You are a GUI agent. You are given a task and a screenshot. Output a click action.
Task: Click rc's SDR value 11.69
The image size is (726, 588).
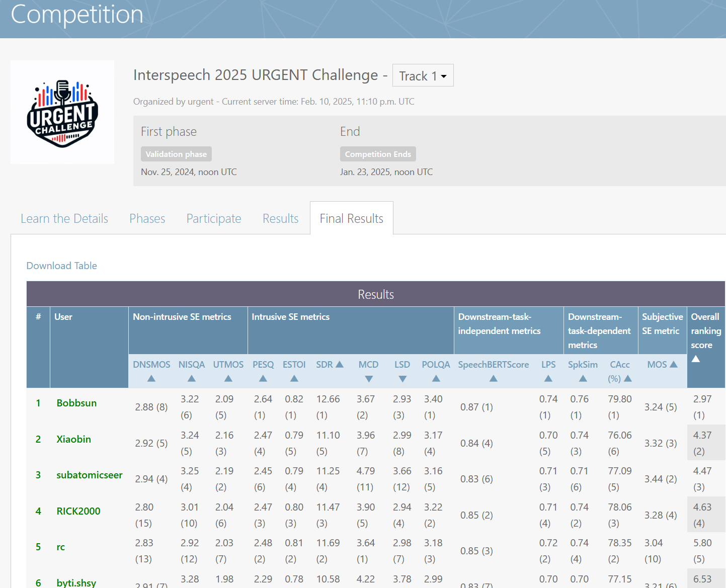tap(328, 543)
